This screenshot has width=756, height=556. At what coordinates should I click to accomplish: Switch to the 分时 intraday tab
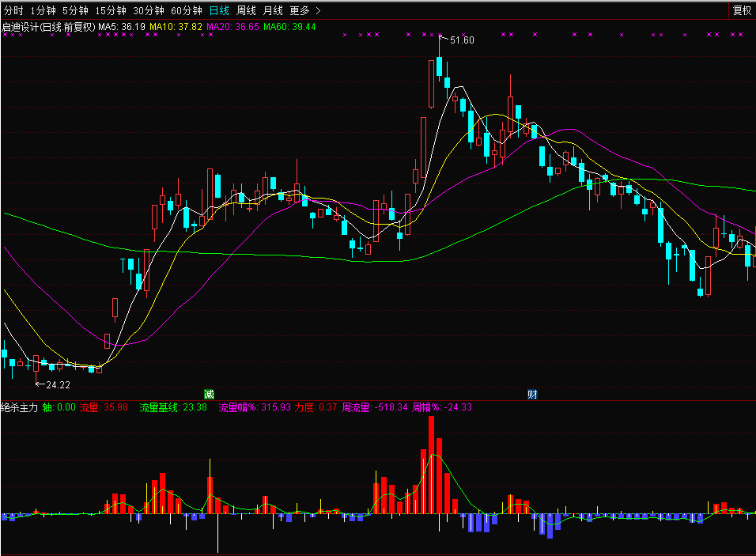coord(13,10)
